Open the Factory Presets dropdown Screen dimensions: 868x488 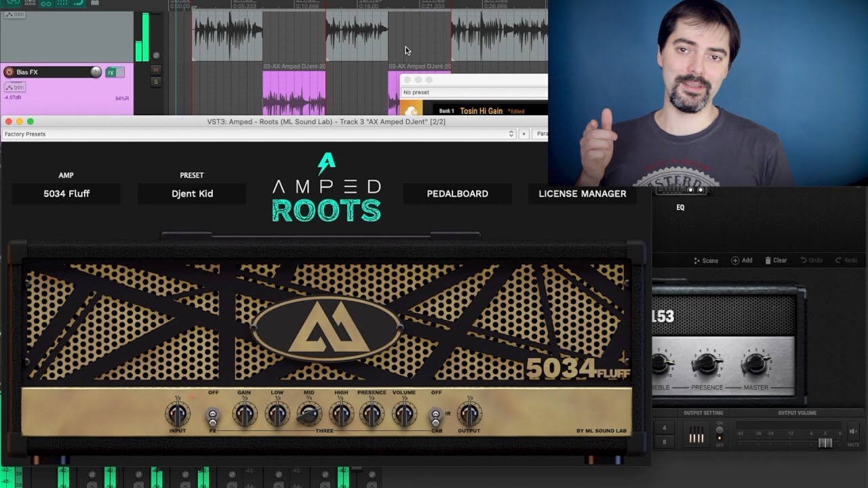point(258,134)
